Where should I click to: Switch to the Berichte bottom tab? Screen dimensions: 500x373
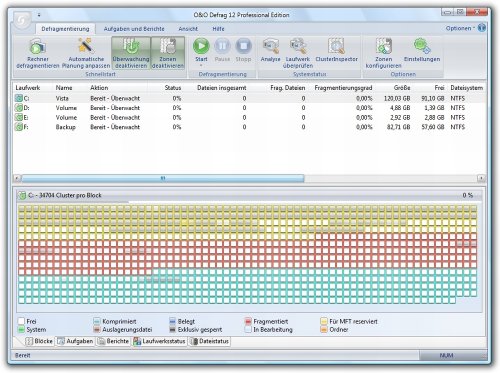pyautogui.click(x=113, y=341)
